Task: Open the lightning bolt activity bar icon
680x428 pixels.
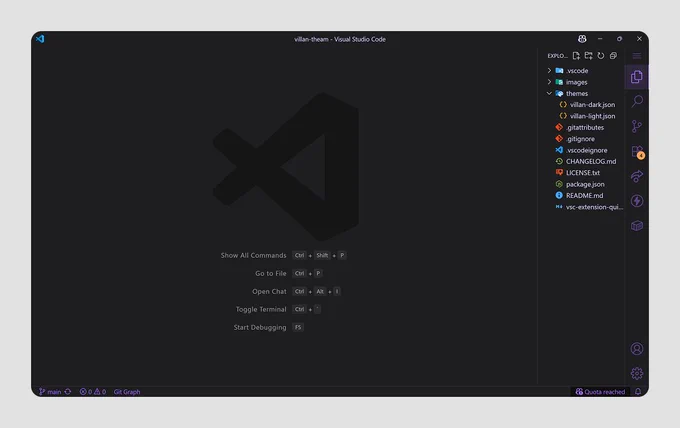Action: pos(637,201)
